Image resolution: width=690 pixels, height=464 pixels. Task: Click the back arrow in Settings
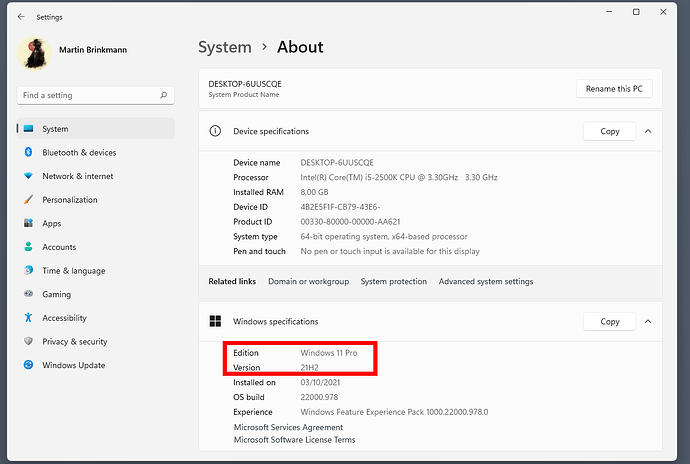[x=21, y=17]
